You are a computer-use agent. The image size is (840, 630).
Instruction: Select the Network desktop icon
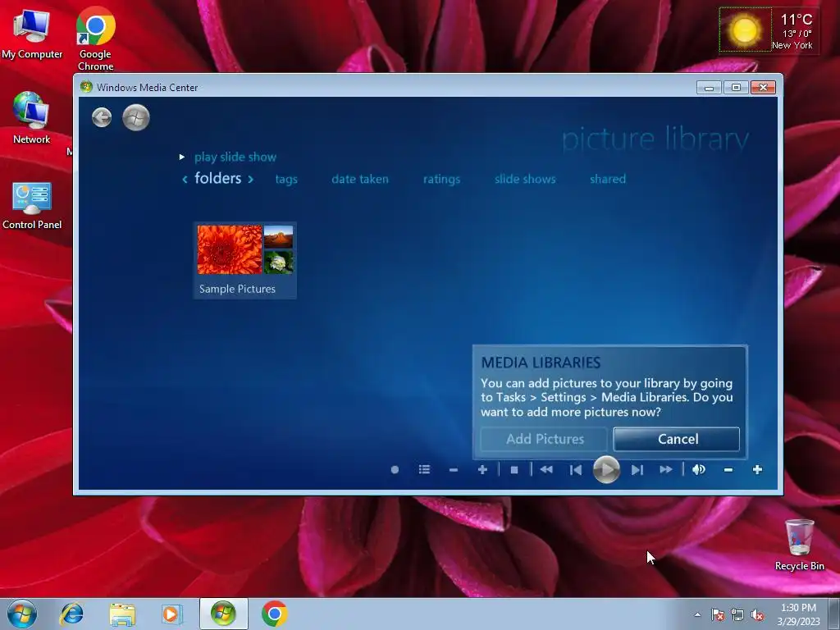32,118
